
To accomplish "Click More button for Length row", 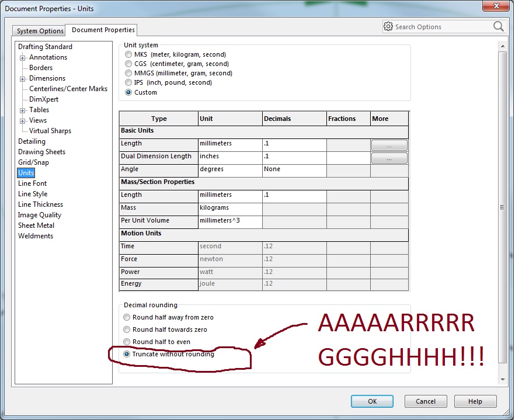I will [389, 145].
